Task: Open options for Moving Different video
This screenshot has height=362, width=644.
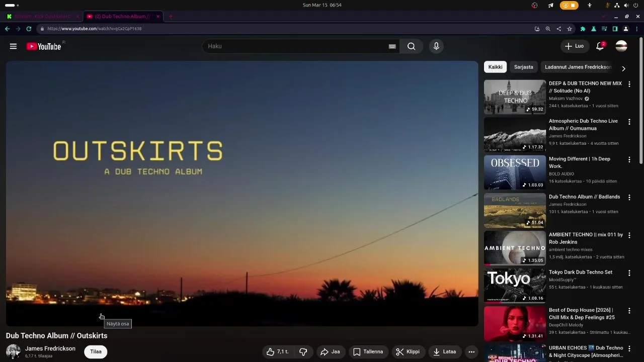Action: tap(629, 159)
